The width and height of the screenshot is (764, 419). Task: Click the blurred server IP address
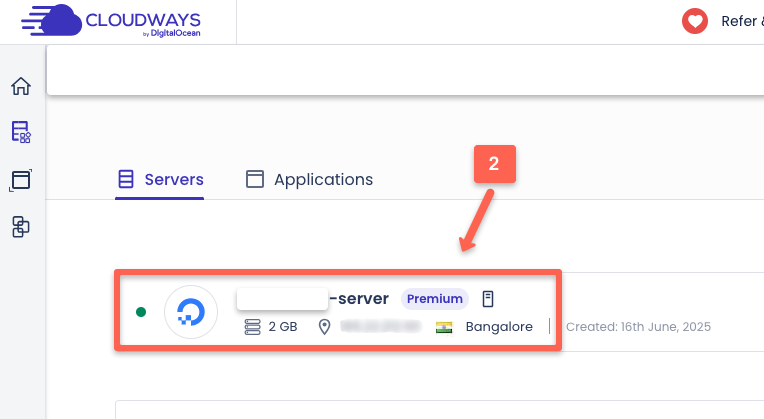click(381, 327)
